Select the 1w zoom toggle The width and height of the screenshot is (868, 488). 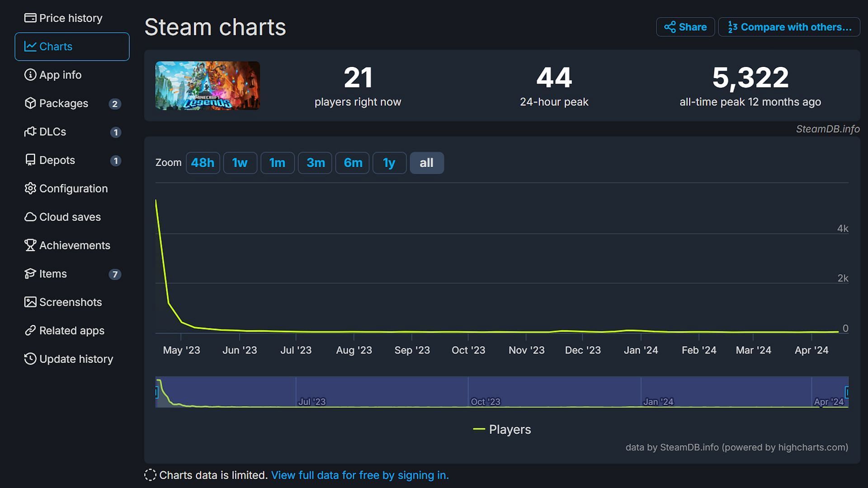[x=240, y=163]
